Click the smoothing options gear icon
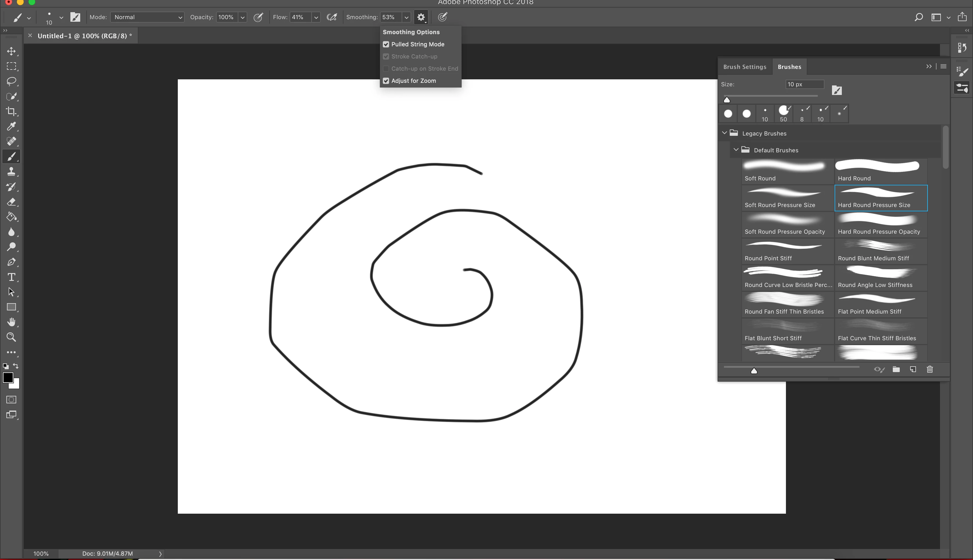Screen dimensions: 973x560 [x=421, y=17]
